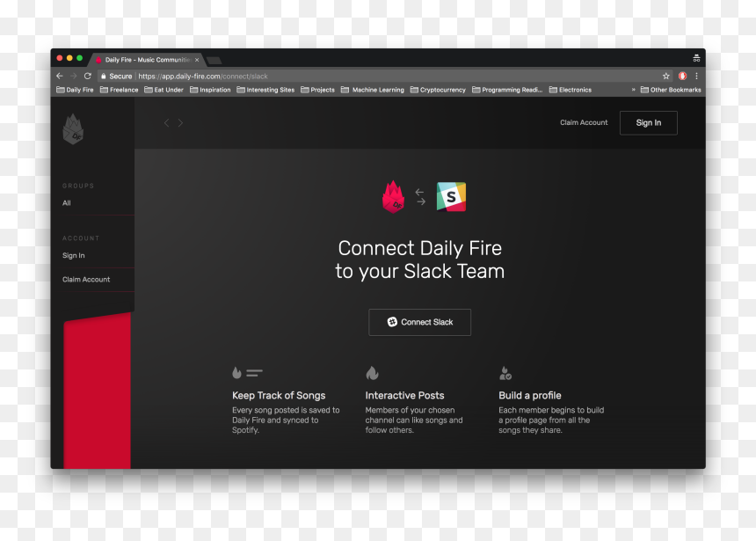Click the Interactive Posts flame icon
The height and width of the screenshot is (541, 756).
click(372, 373)
